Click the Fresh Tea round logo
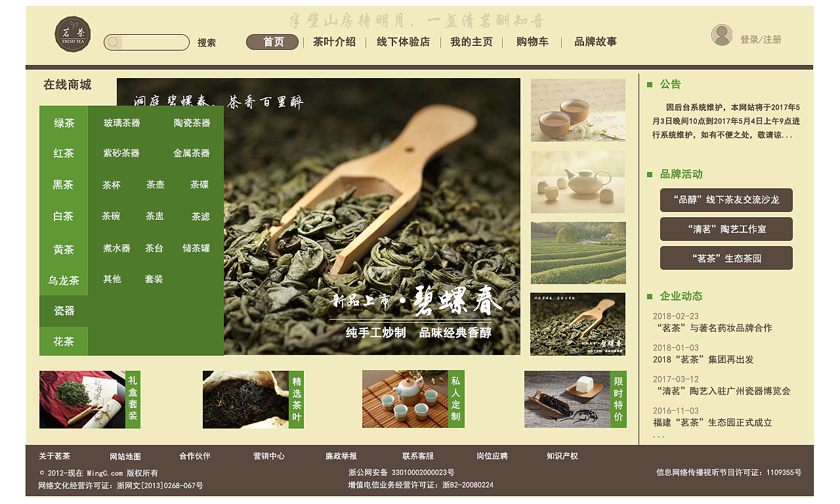Screen dimensions: 840x504 (x=72, y=35)
